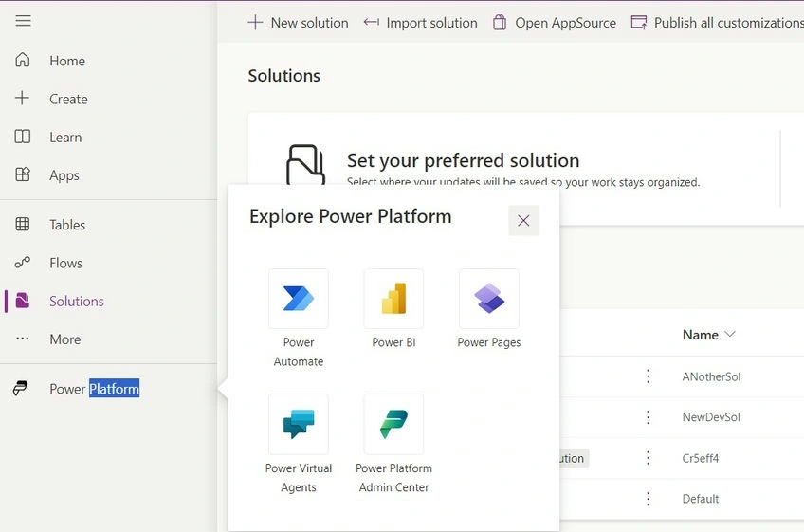Click the Set your preferred solution heading
This screenshot has width=804, height=532.
pyautogui.click(x=463, y=160)
